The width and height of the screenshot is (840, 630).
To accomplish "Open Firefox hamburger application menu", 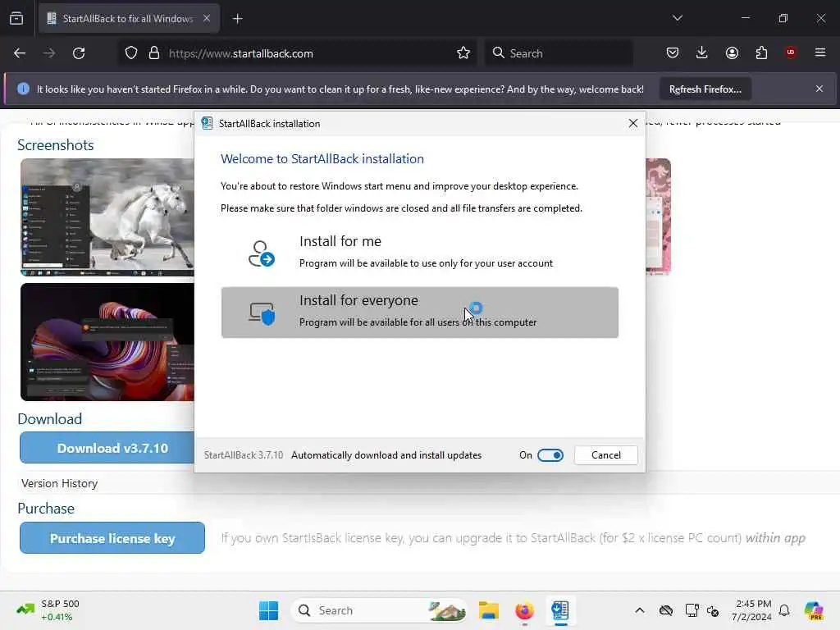I will tap(820, 52).
